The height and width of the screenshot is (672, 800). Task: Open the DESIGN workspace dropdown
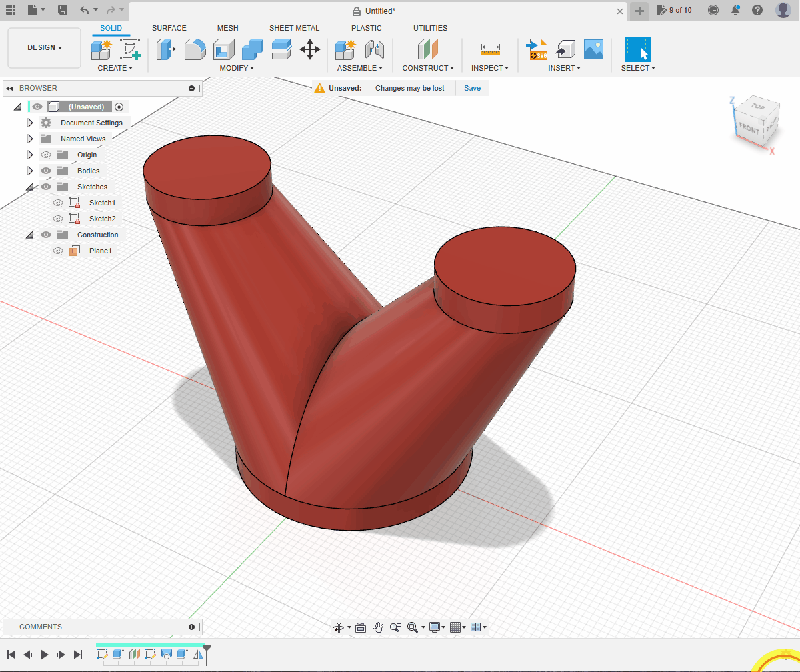[44, 48]
